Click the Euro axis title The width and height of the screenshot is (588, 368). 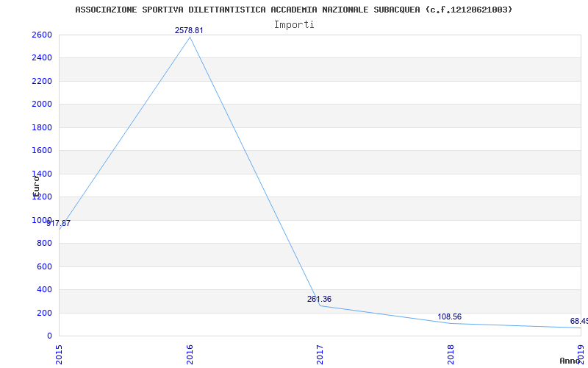click(36, 186)
